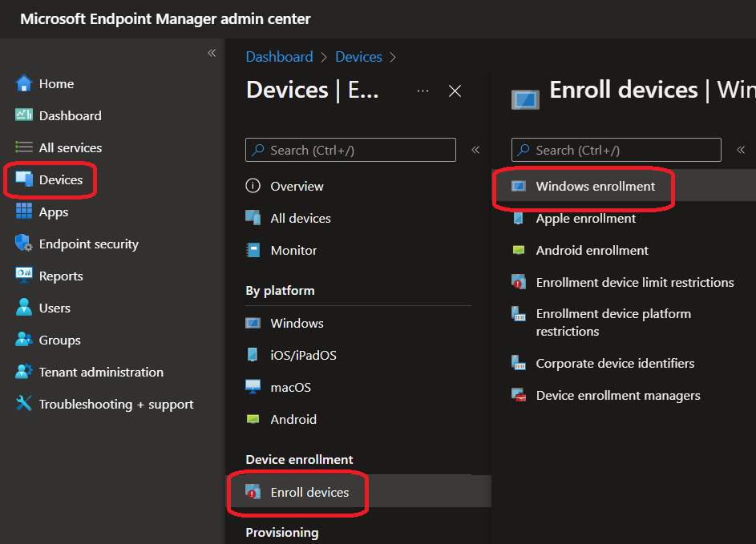756x544 pixels.
Task: Click the Device enrollment managers icon
Action: pyautogui.click(x=519, y=395)
